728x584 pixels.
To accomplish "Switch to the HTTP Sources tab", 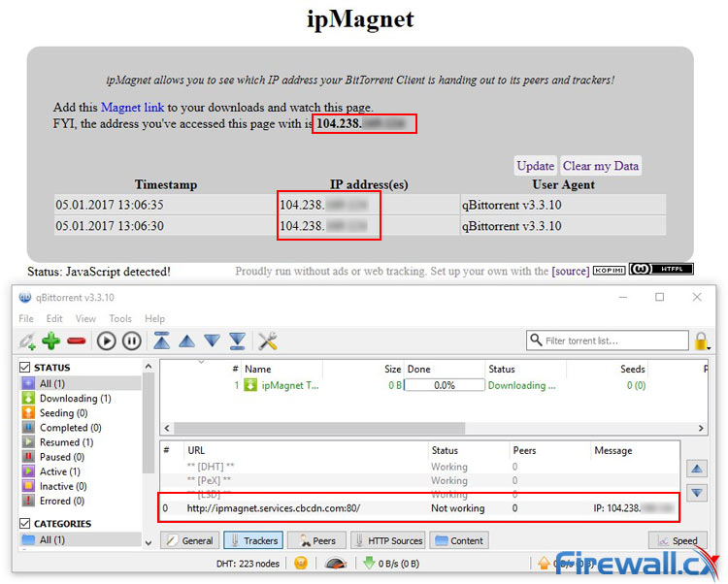I will coord(388,540).
